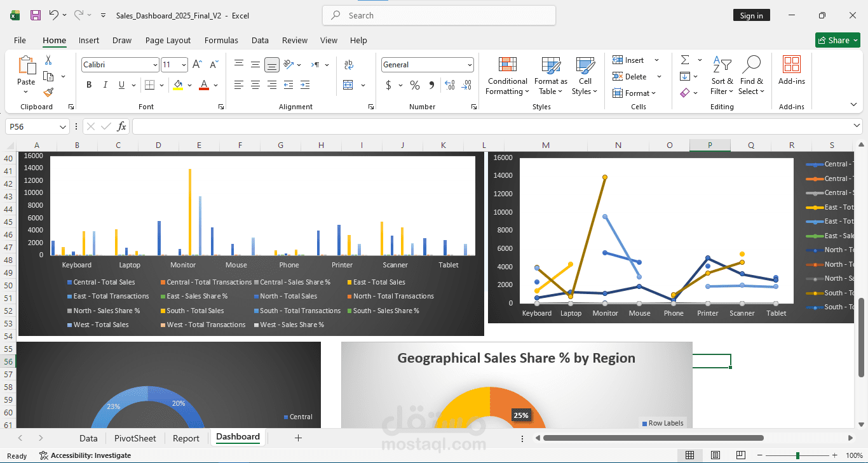The height and width of the screenshot is (463, 868).
Task: Collapse the ribbon with the chevron
Action: pos(853,104)
